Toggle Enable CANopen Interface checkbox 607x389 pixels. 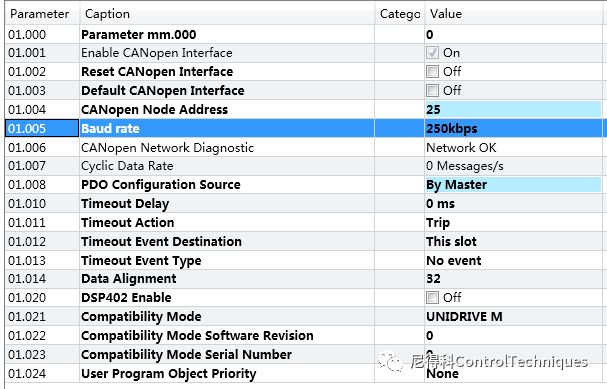pyautogui.click(x=432, y=53)
